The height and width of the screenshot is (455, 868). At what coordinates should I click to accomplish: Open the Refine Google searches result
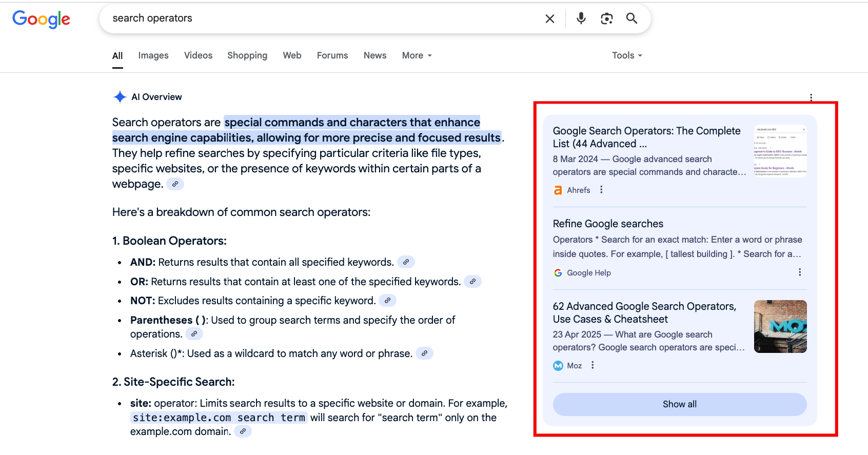[607, 224]
